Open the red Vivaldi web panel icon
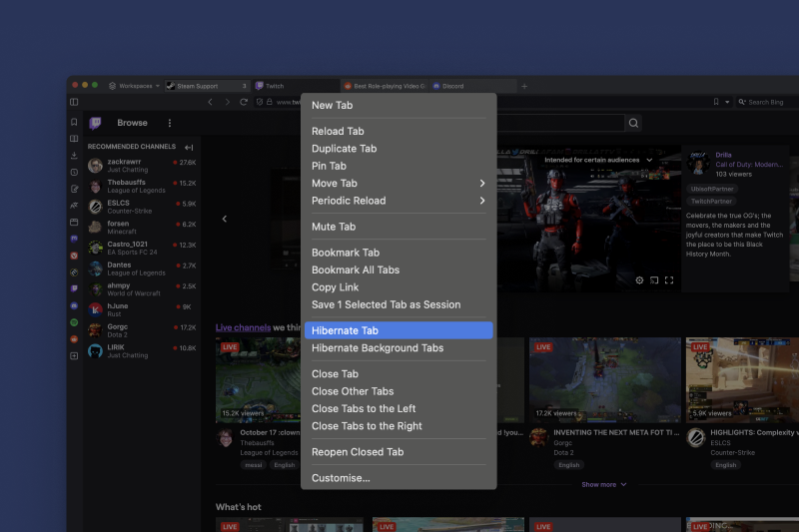799x532 pixels. click(74, 256)
